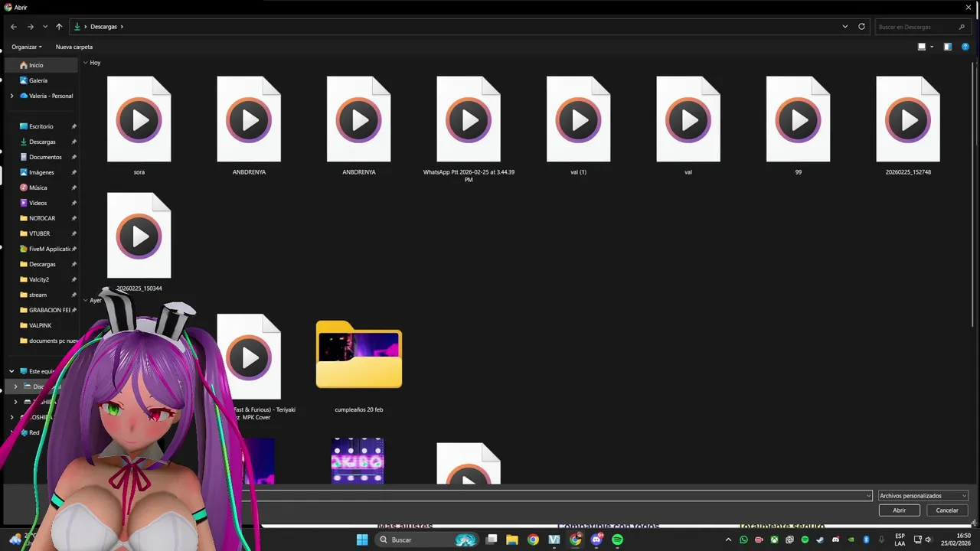Image resolution: width=980 pixels, height=551 pixels.
Task: Go up one folder level
Action: coord(59,27)
